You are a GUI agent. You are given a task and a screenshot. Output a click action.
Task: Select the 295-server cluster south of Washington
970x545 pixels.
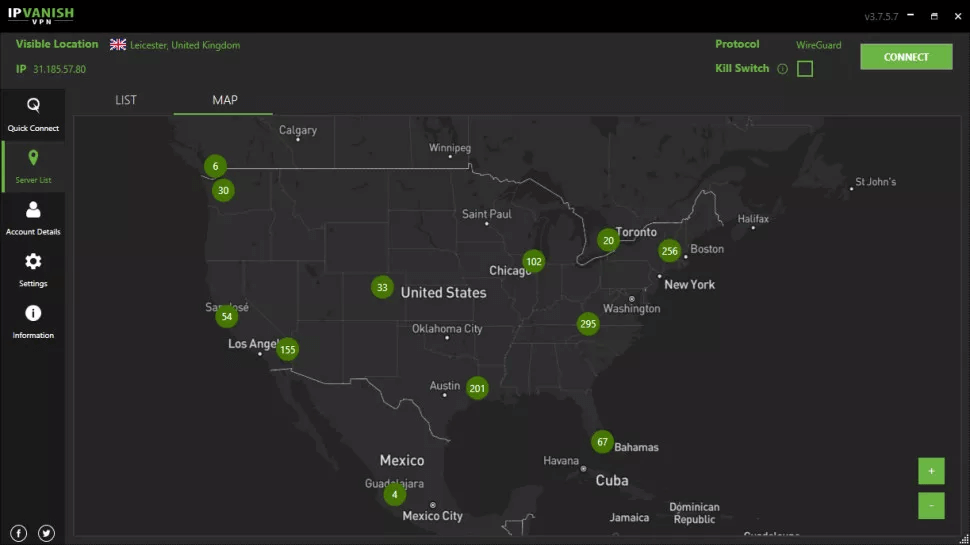(x=588, y=324)
